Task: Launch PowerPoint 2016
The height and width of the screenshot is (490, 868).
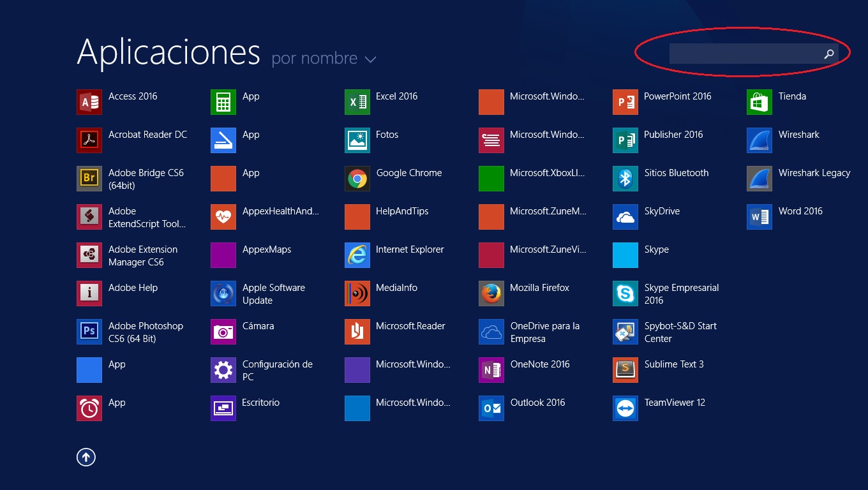Action: pyautogui.click(x=625, y=102)
